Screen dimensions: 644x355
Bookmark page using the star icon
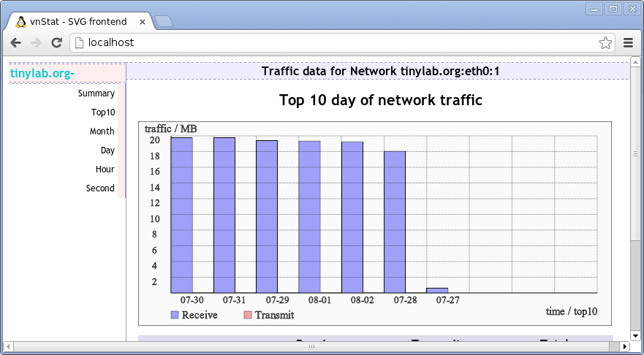(605, 43)
